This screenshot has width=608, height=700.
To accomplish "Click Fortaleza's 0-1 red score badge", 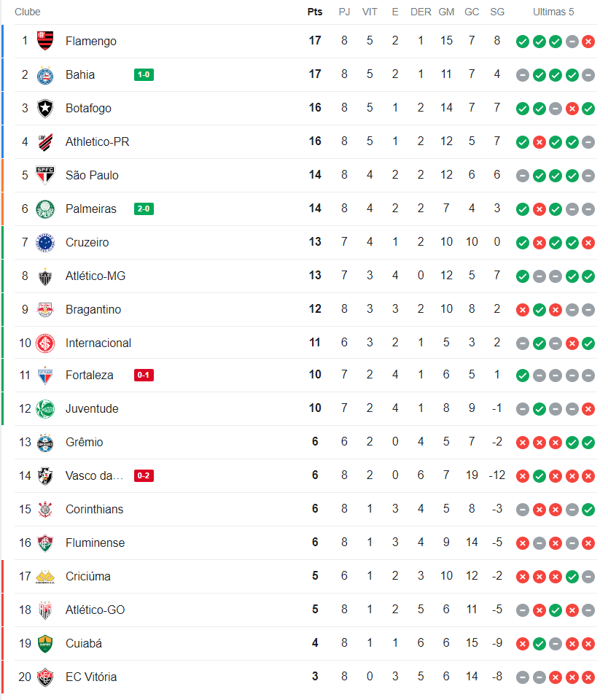I will pyautogui.click(x=144, y=376).
